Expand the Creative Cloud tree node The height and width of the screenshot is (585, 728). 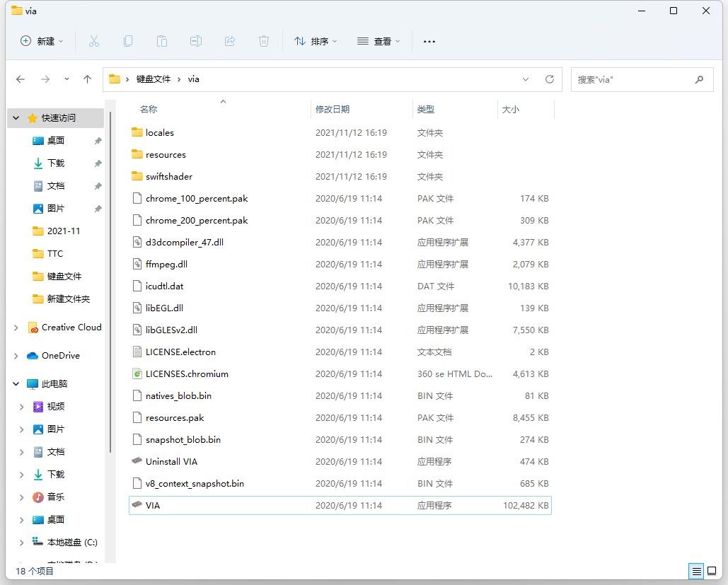click(x=16, y=328)
